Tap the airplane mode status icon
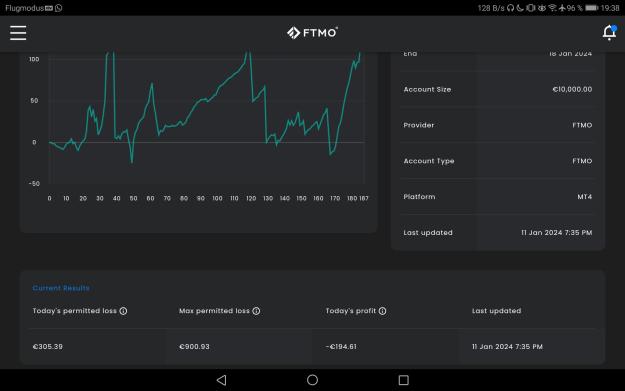 pyautogui.click(x=562, y=8)
